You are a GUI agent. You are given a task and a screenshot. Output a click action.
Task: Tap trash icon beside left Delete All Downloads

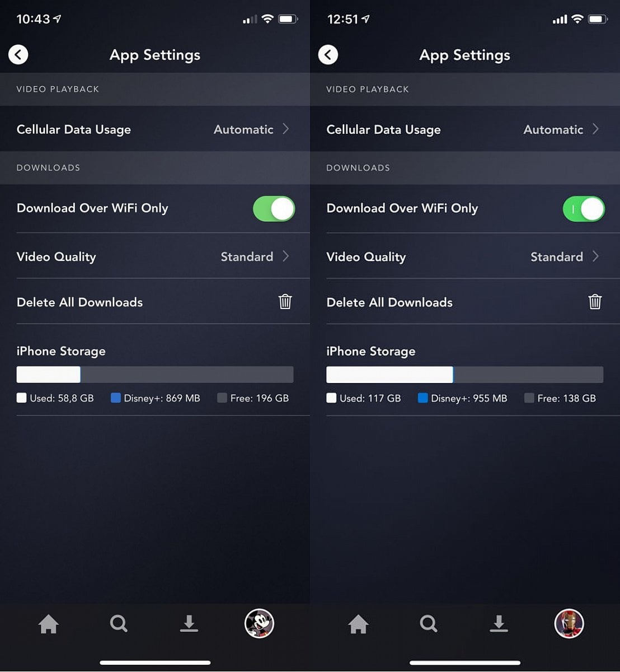point(285,302)
